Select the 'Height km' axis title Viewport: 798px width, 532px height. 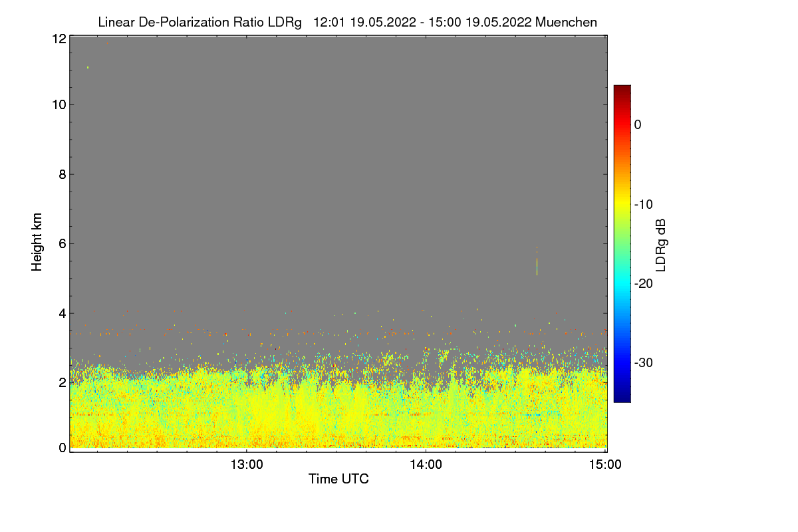pyautogui.click(x=37, y=241)
